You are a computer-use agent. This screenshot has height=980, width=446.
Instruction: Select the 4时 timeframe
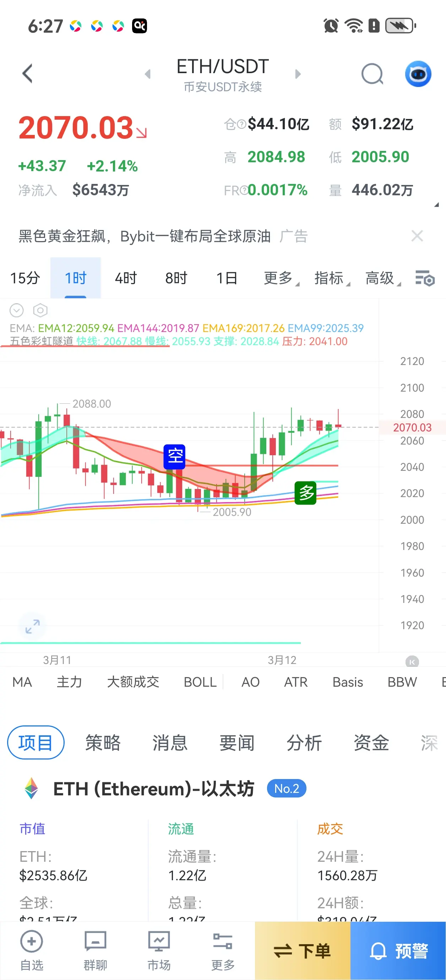point(126,278)
